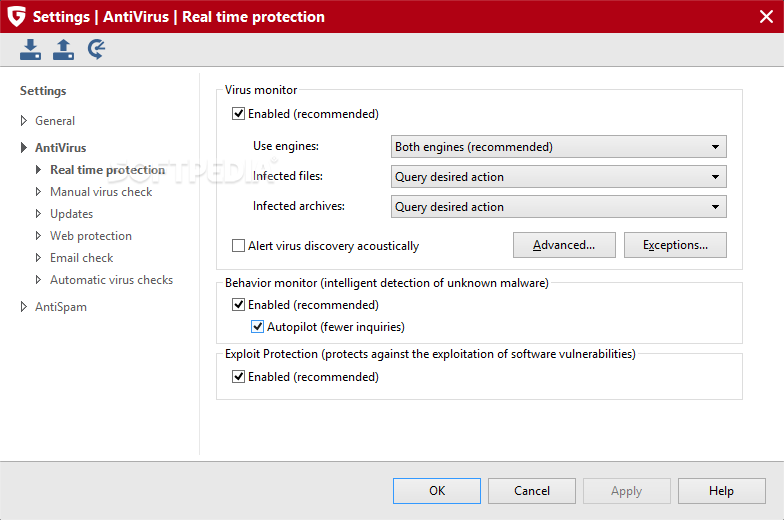Expand the AntiSpam tree node

point(24,306)
